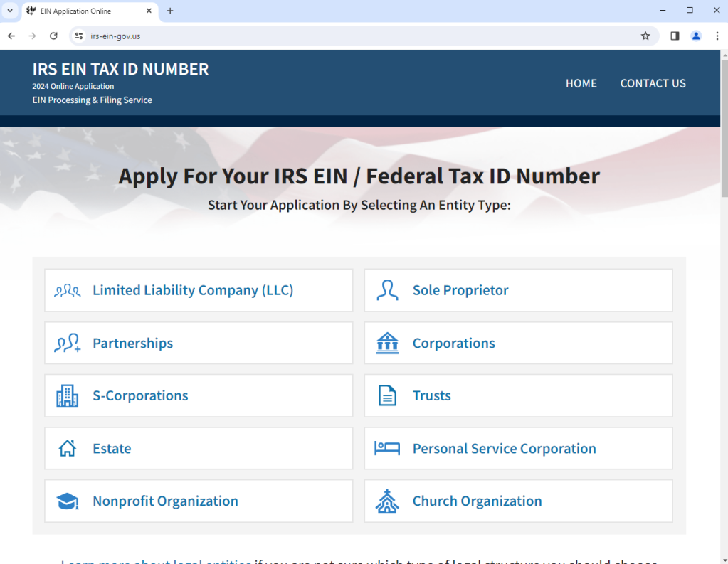Choose Personal Service Corporation entity link
Image resolution: width=728 pixels, height=564 pixels.
[504, 449]
